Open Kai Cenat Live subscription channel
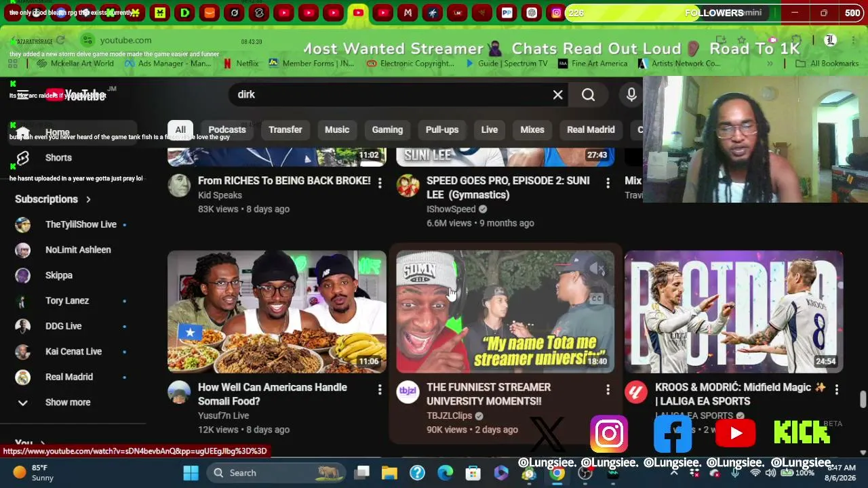The height and width of the screenshot is (488, 868). (x=73, y=352)
